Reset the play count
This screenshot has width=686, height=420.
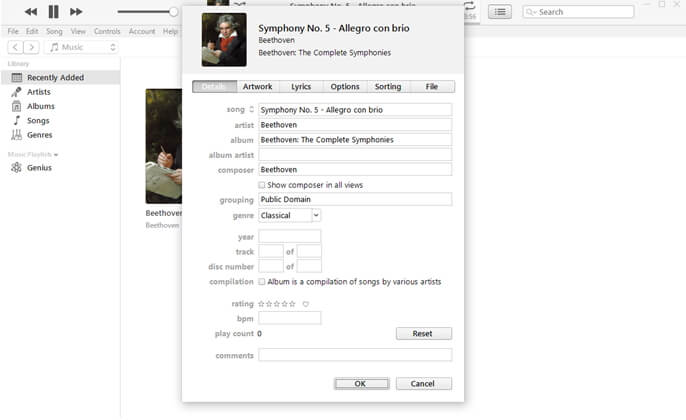tap(424, 333)
